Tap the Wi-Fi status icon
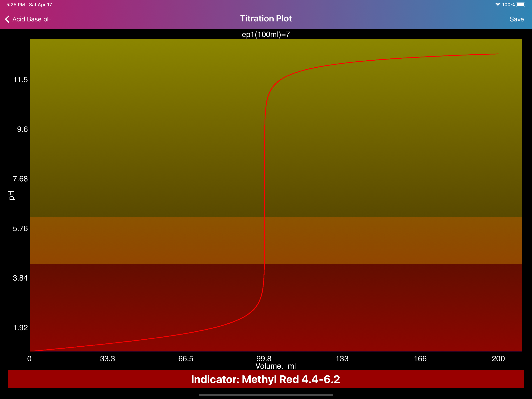The image size is (532, 399). click(498, 5)
